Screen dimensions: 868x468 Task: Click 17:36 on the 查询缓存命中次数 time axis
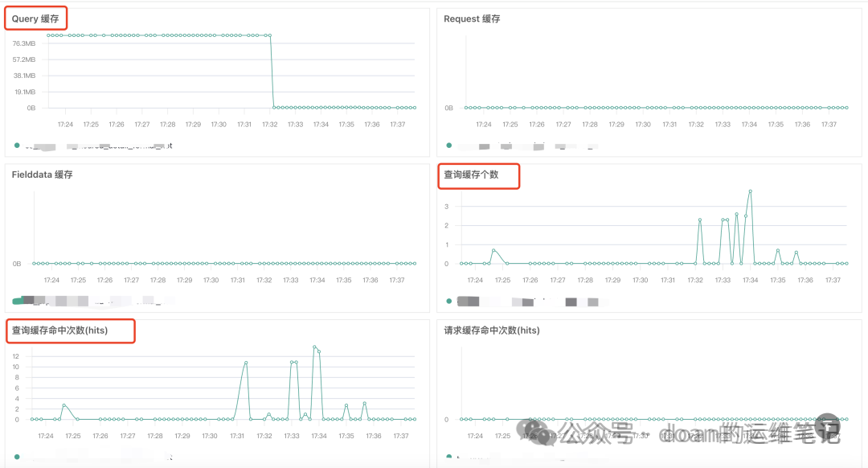point(374,436)
